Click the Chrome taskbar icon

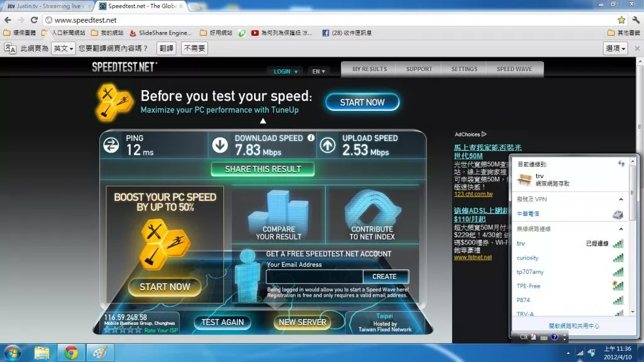70,353
